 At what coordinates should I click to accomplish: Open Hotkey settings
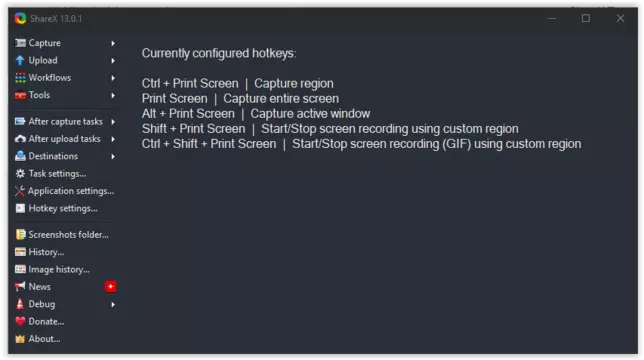[56, 209]
